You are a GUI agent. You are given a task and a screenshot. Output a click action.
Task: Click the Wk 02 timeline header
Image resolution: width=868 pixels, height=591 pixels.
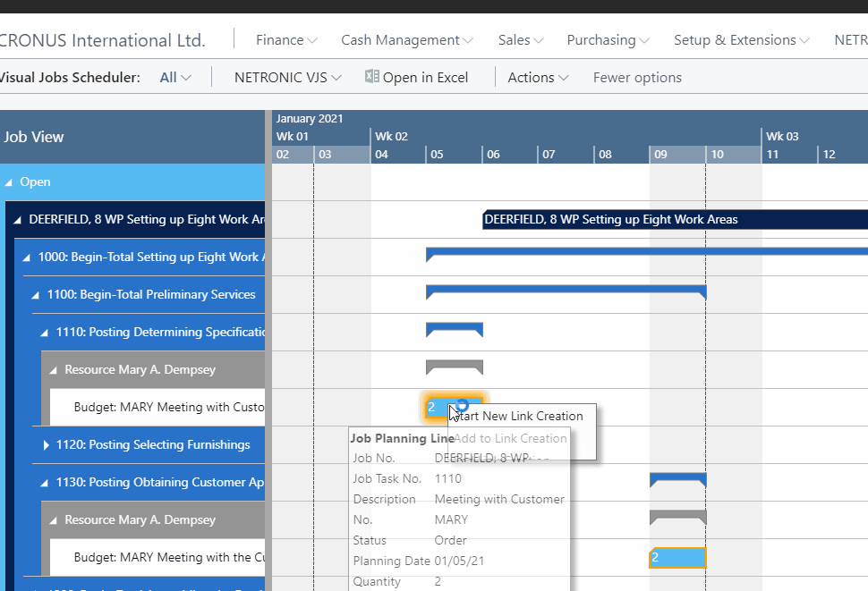pyautogui.click(x=391, y=136)
